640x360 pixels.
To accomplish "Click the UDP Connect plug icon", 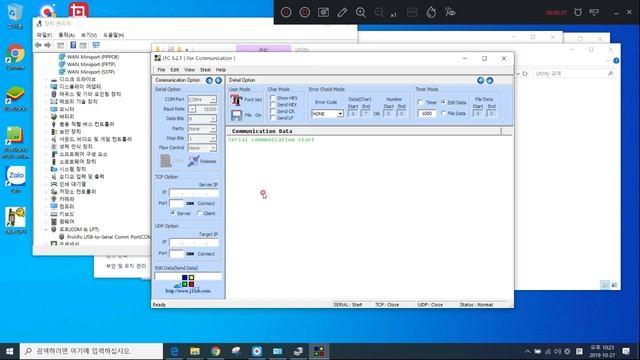I will (190, 254).
